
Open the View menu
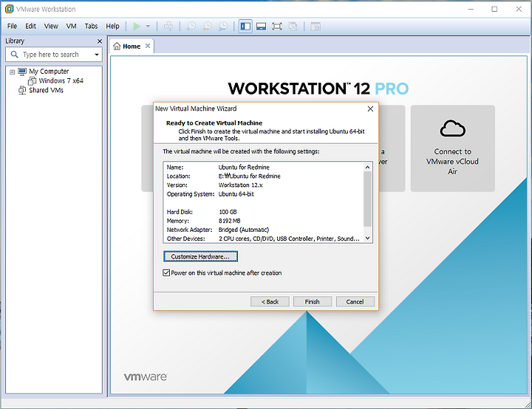pyautogui.click(x=51, y=26)
